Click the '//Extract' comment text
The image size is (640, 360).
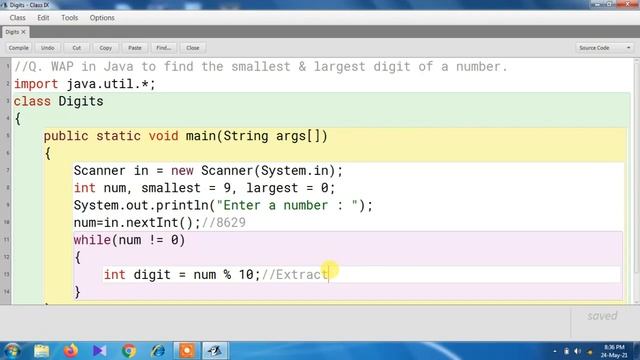295,275
